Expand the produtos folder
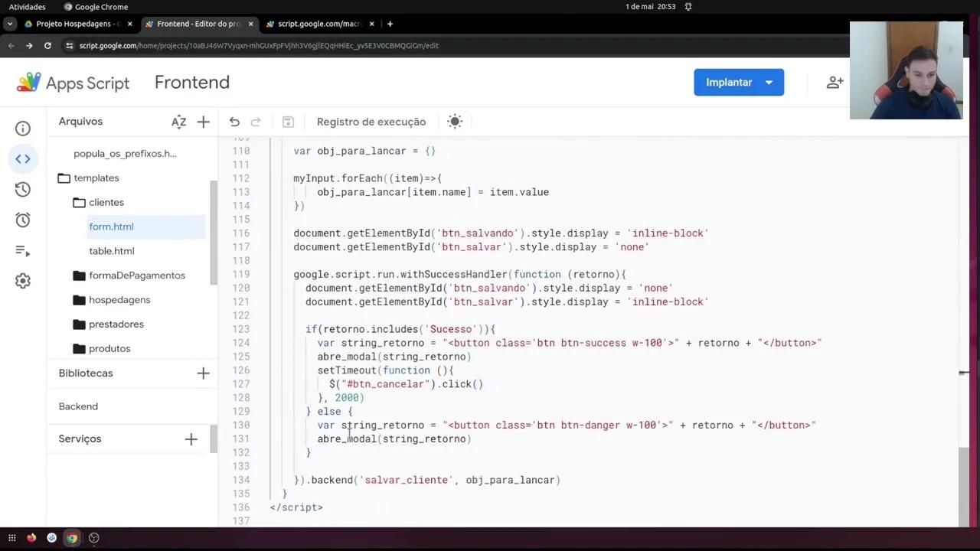 (x=79, y=349)
